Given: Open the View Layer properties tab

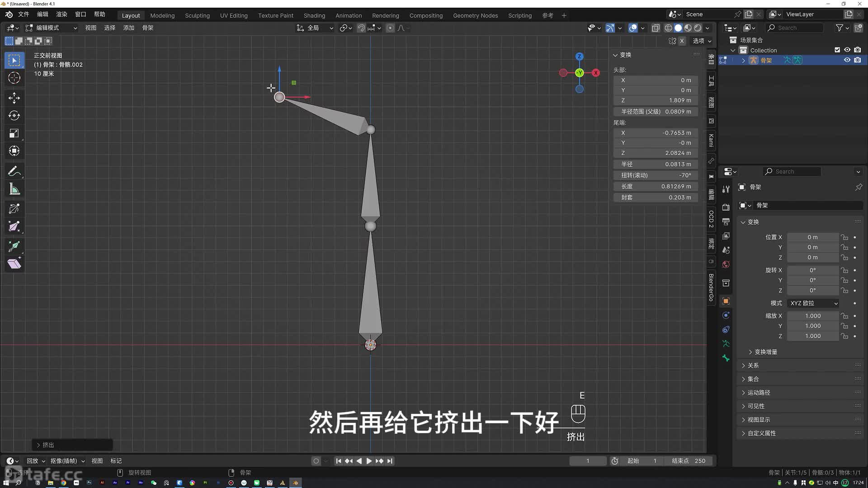Looking at the screenshot, I should coord(726,236).
